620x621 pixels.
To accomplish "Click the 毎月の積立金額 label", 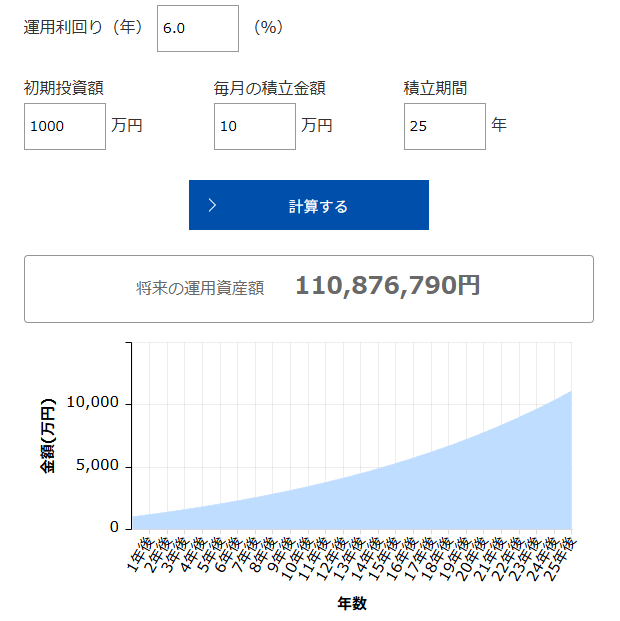I will click(x=269, y=88).
